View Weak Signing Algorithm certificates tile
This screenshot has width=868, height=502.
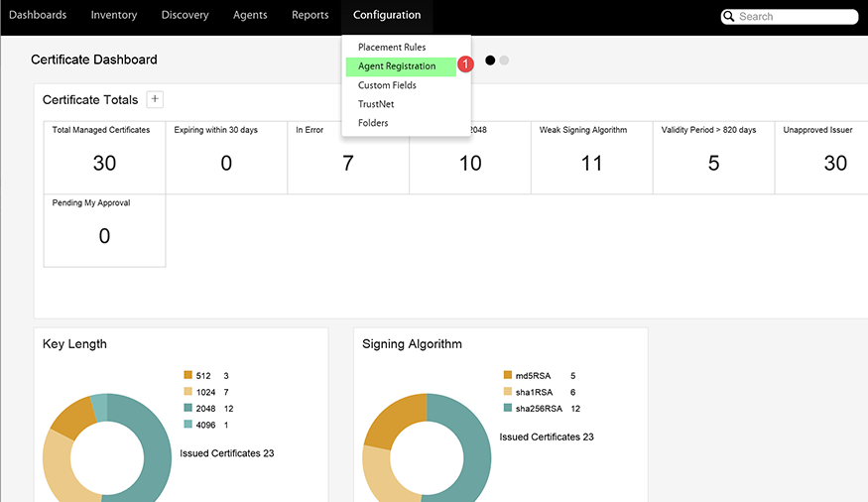point(591,157)
